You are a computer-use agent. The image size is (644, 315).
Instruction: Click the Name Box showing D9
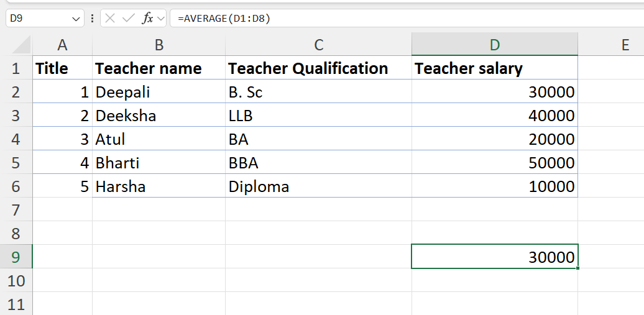tap(37, 19)
